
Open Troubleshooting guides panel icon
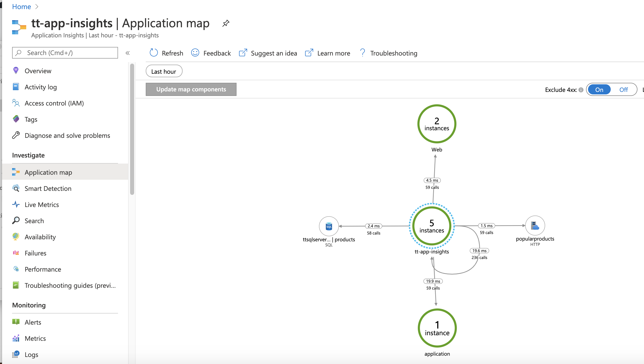click(16, 285)
